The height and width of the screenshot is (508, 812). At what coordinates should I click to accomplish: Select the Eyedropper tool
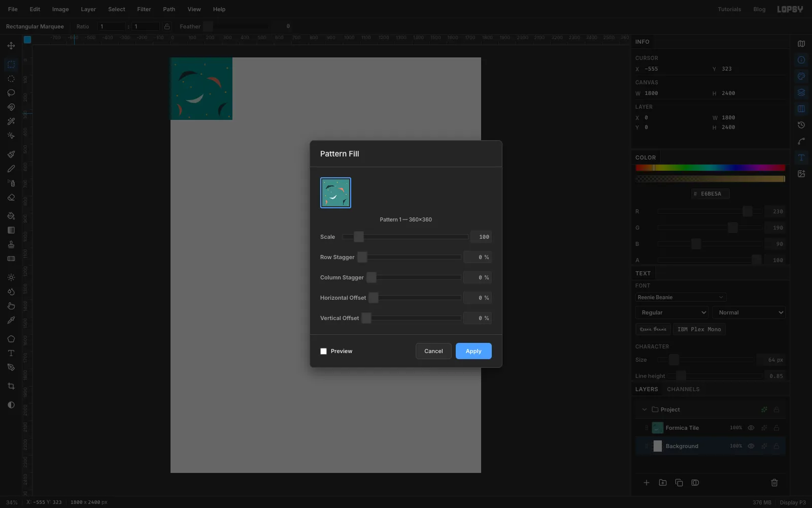(11, 320)
